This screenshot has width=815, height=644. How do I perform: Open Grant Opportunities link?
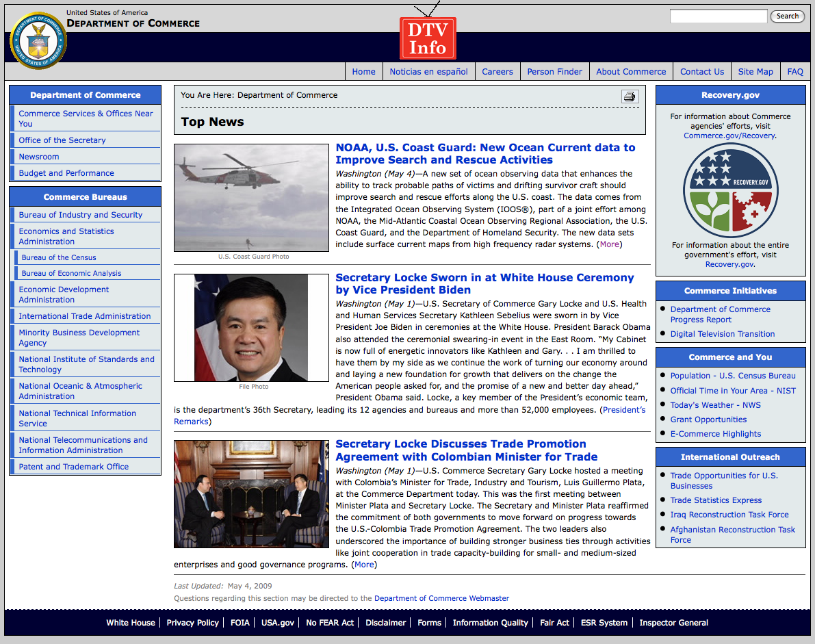708,420
